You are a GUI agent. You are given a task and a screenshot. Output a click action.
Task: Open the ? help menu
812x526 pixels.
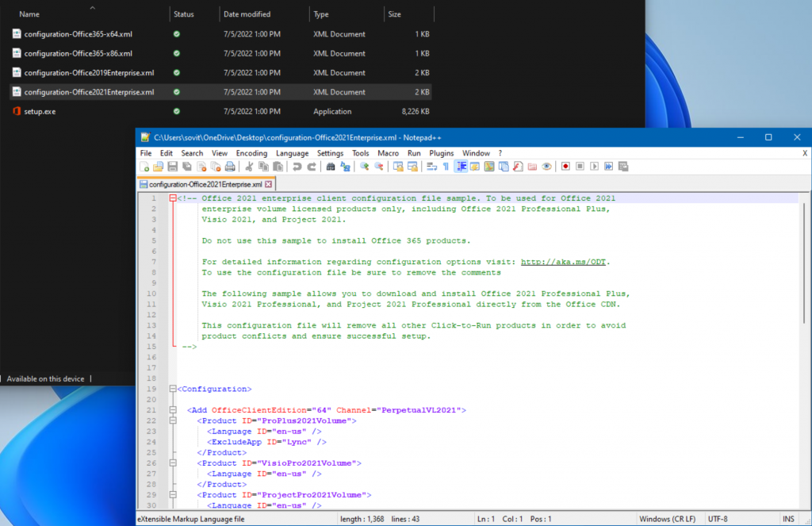click(500, 153)
